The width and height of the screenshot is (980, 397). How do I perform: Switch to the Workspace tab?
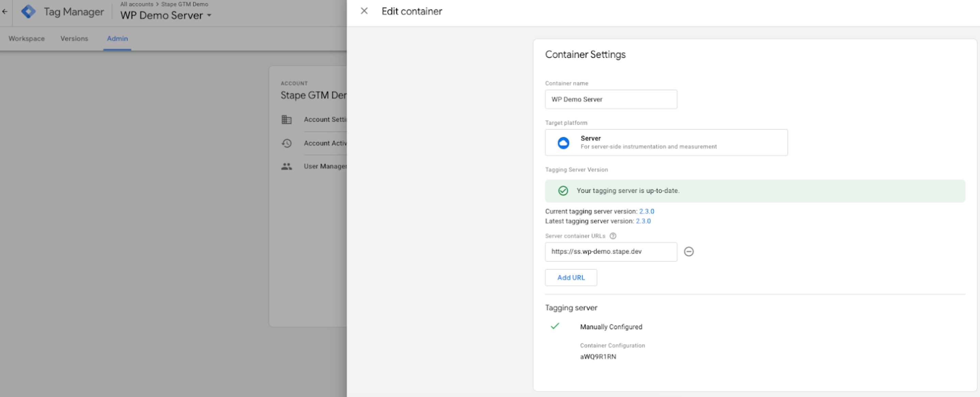click(x=26, y=39)
